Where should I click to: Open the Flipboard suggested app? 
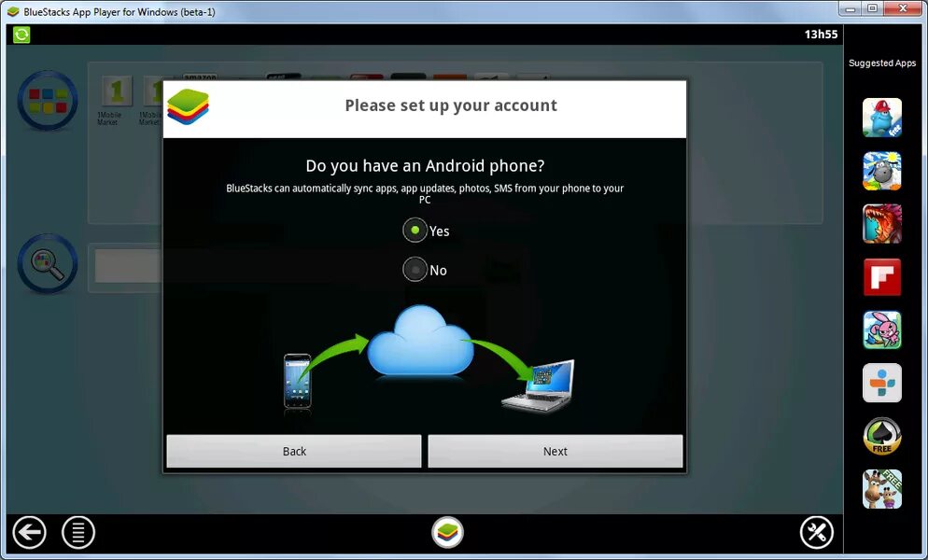tap(882, 277)
